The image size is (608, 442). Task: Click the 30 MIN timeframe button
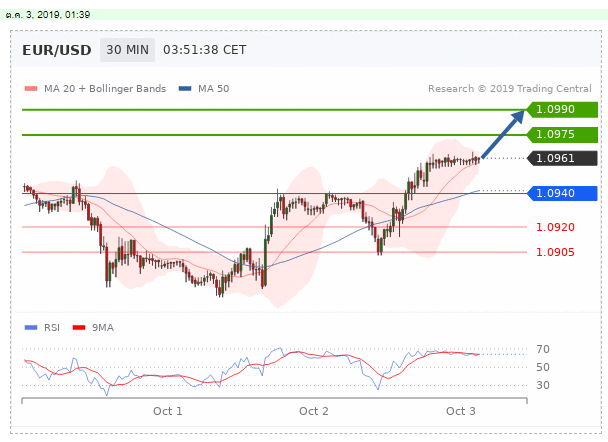click(x=127, y=50)
